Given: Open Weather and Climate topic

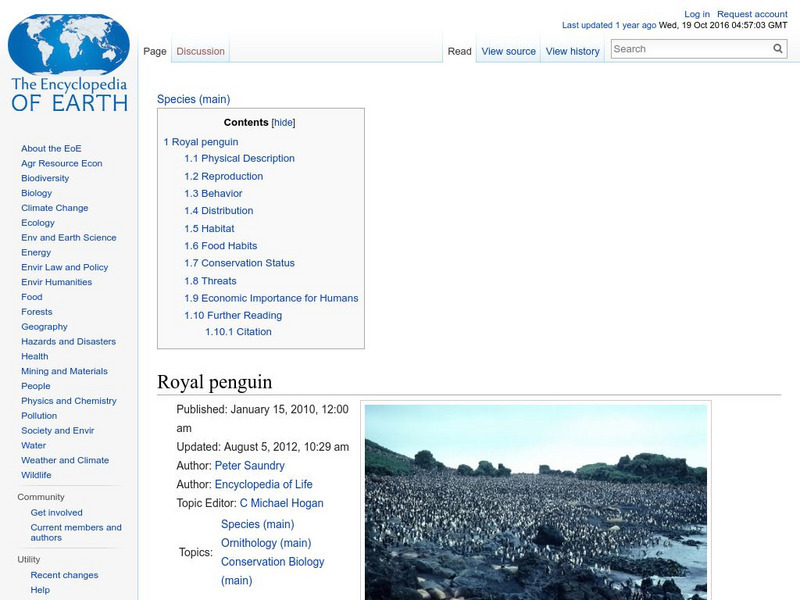Looking at the screenshot, I should point(65,460).
